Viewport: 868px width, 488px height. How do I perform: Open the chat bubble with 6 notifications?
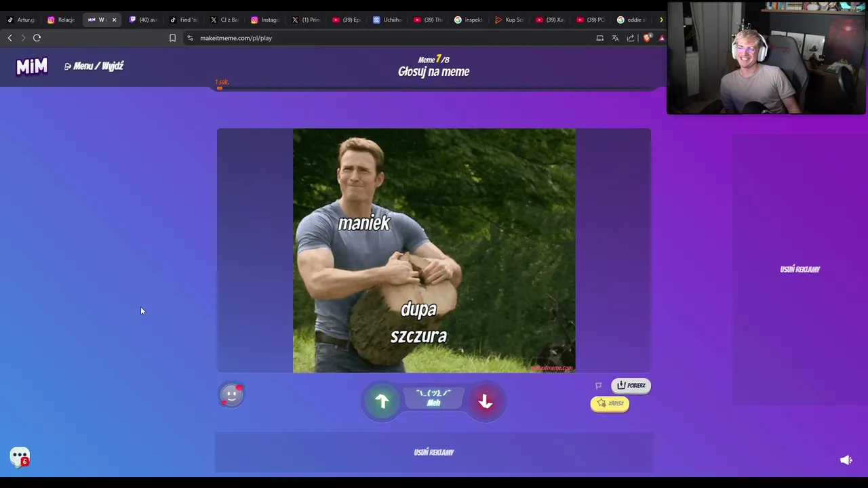[20, 457]
